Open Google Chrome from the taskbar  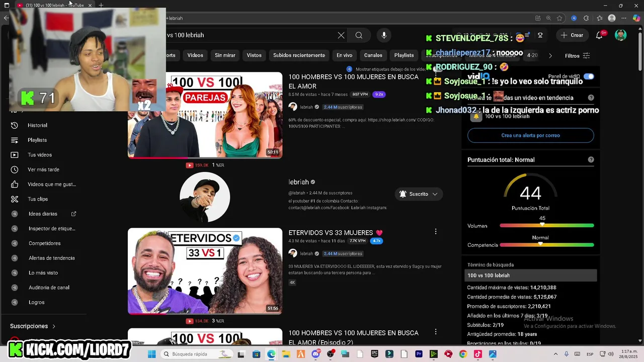[x=463, y=354]
